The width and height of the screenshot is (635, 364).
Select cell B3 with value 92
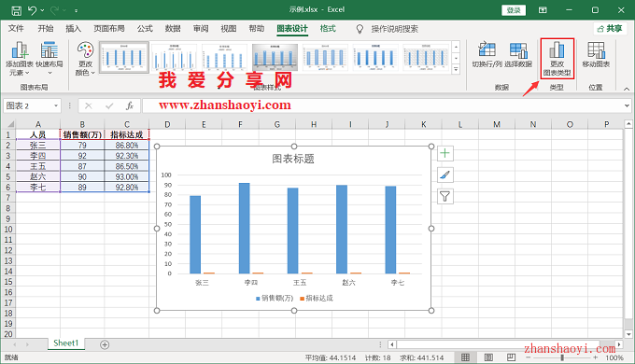(82, 156)
